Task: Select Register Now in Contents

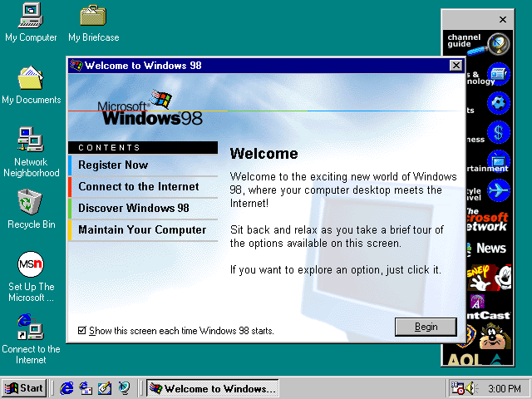Action: click(113, 165)
